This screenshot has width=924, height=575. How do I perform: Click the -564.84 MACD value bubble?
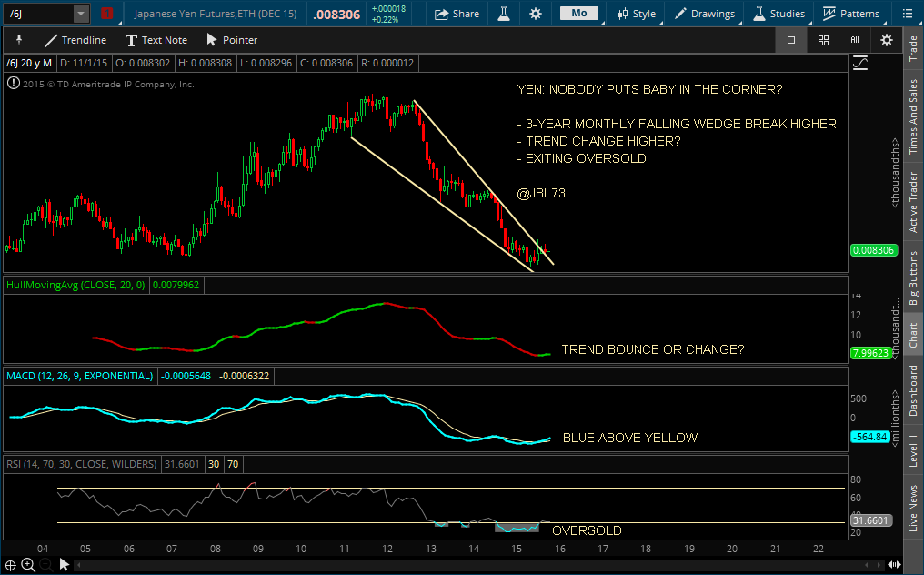pyautogui.click(x=870, y=437)
